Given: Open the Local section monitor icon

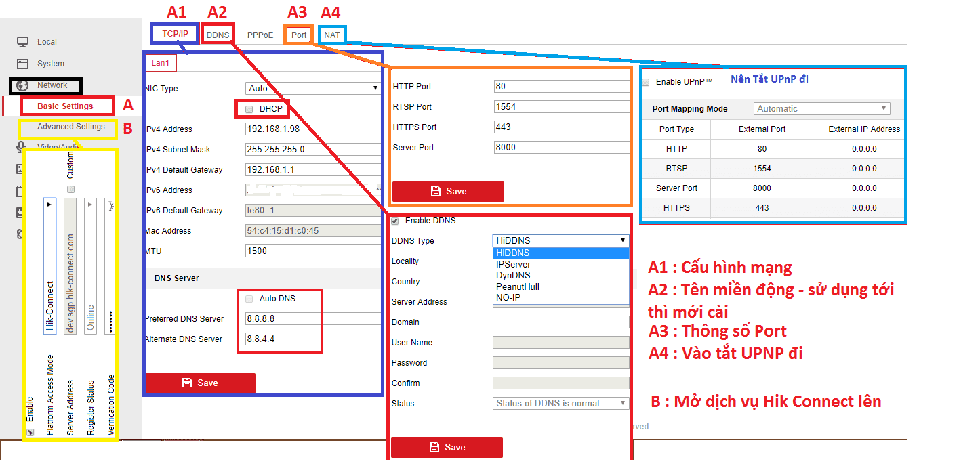Looking at the screenshot, I should point(22,42).
